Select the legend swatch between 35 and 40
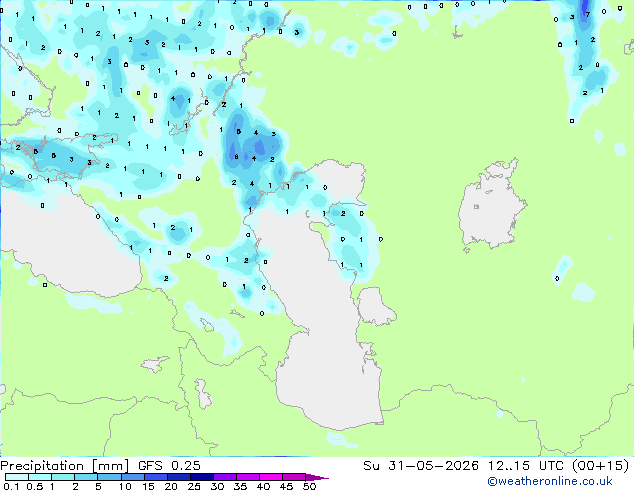Viewport: 634px width, 490px height. 247,477
